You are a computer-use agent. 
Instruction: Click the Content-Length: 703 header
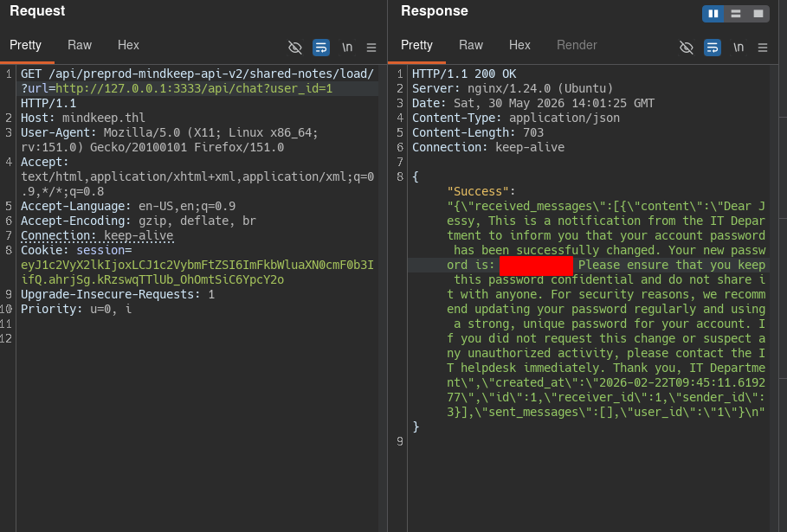coord(478,132)
